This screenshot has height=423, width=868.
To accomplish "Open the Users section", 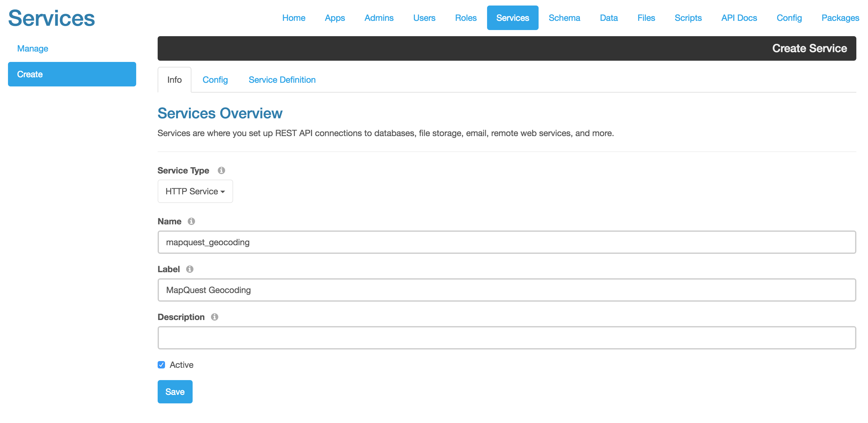I will point(424,18).
